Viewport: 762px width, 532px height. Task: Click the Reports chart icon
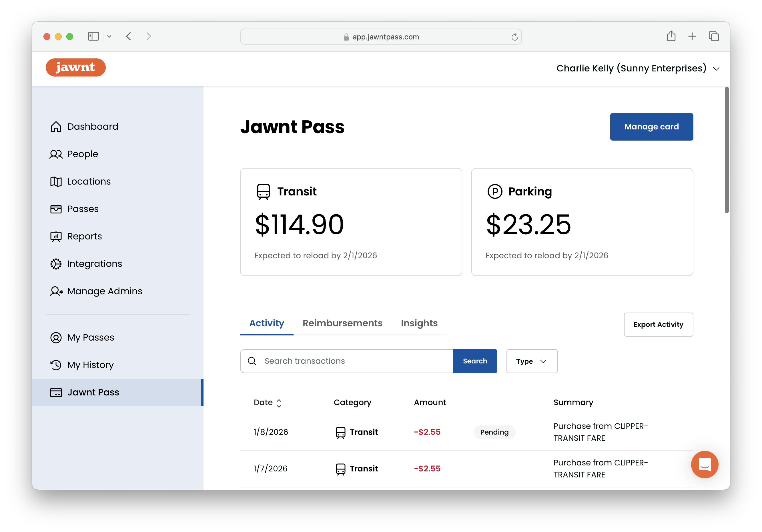coord(56,237)
